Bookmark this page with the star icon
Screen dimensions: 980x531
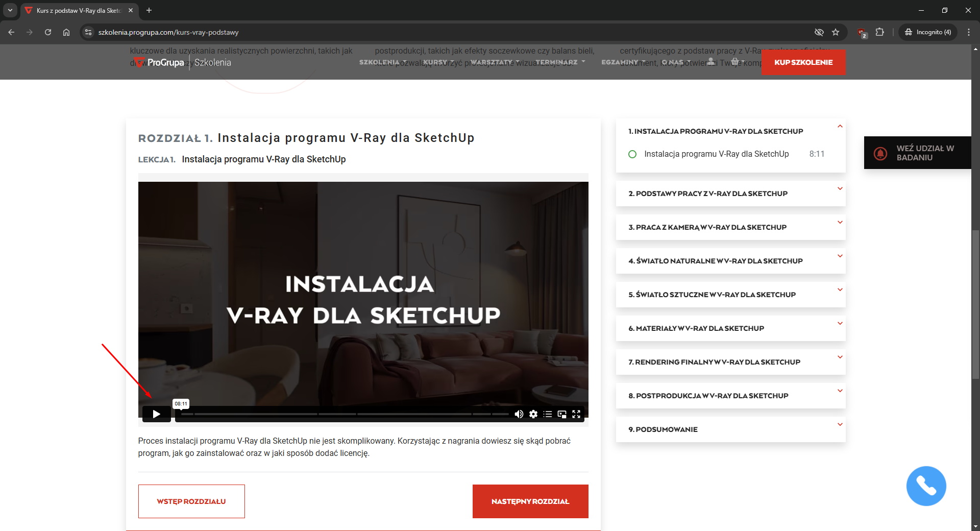[x=836, y=32]
